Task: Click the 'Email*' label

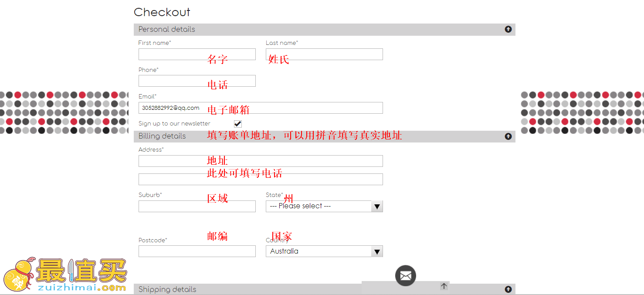Action: [147, 96]
